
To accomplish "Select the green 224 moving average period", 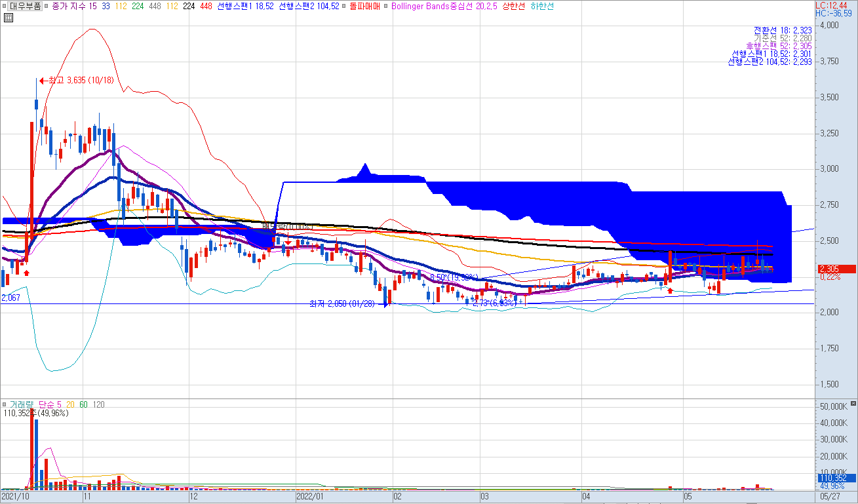I will pos(138,5).
